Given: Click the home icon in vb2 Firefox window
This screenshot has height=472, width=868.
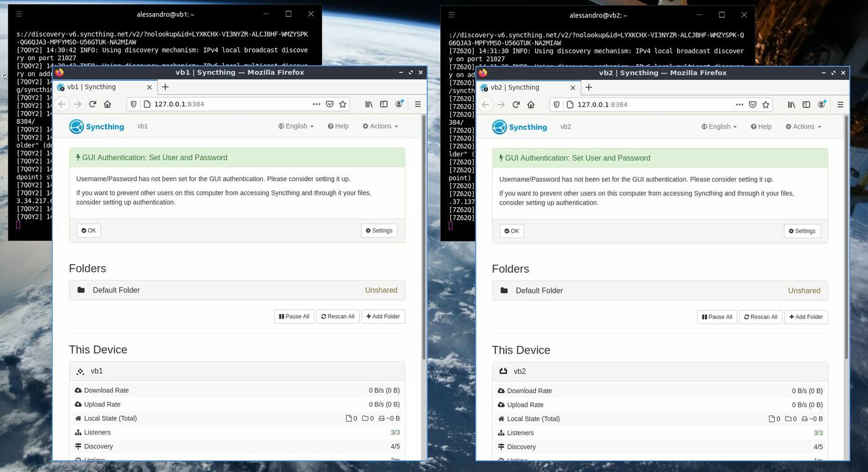Looking at the screenshot, I should tap(531, 105).
